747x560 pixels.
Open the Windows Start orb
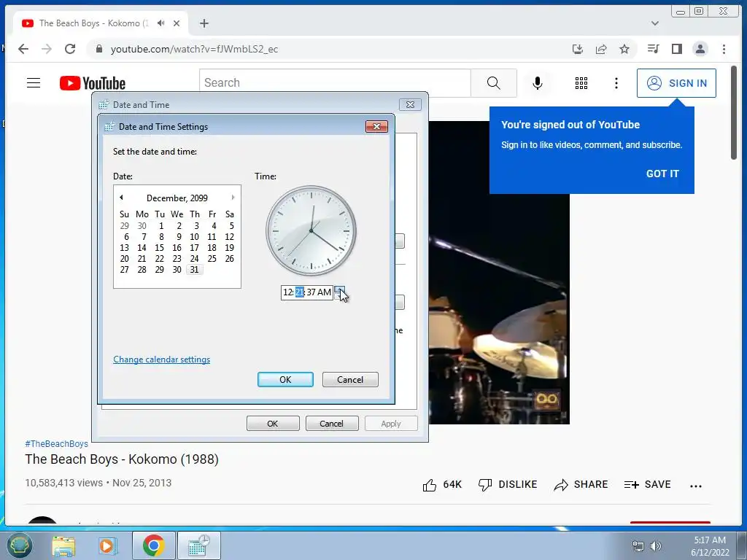pos(19,545)
